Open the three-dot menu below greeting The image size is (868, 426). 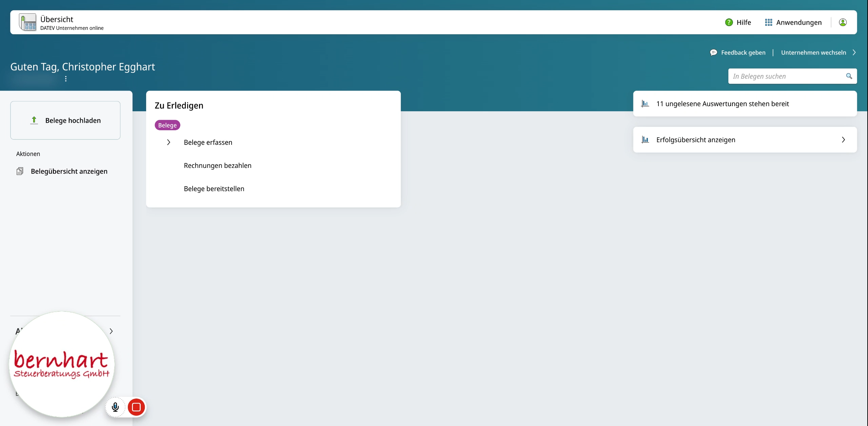click(66, 79)
